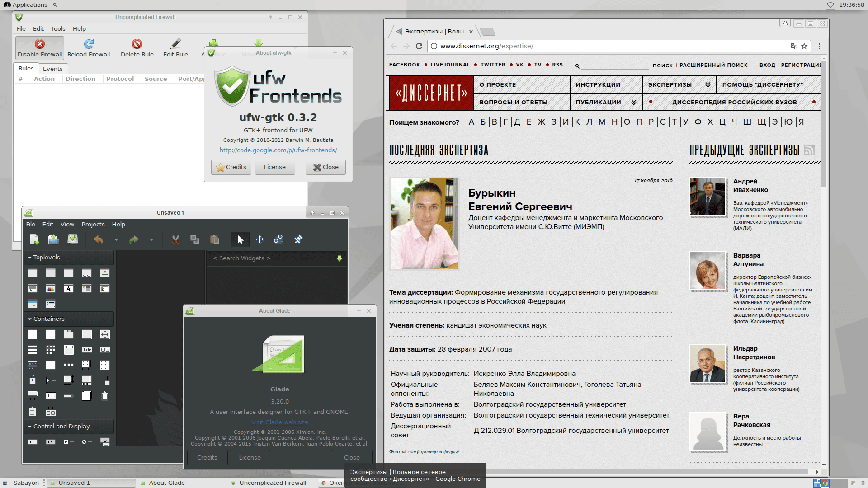Activate Glade alignment edit mode
868x488 pixels.
click(298, 239)
